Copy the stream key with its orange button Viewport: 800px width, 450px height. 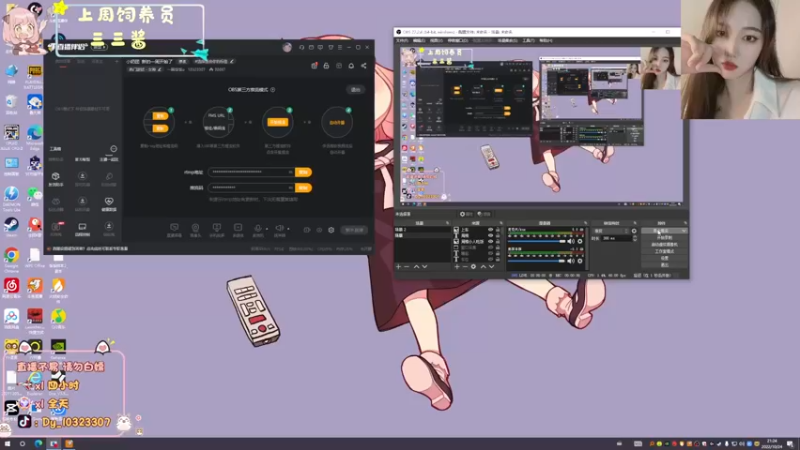(303, 188)
